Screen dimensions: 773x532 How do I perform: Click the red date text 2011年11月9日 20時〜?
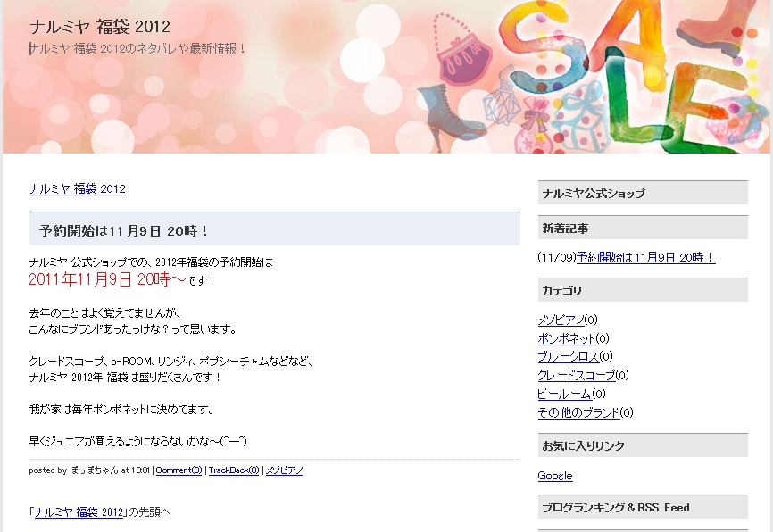tap(107, 279)
